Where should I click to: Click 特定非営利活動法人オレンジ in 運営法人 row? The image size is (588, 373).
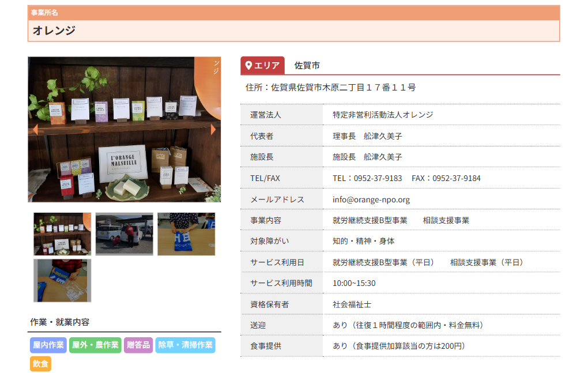[x=383, y=115]
